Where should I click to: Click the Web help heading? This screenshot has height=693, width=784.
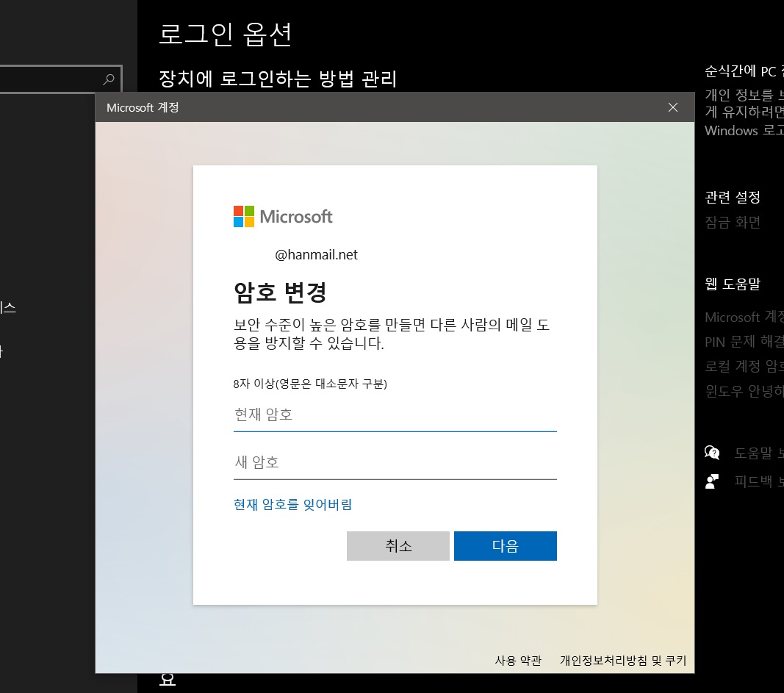[733, 284]
